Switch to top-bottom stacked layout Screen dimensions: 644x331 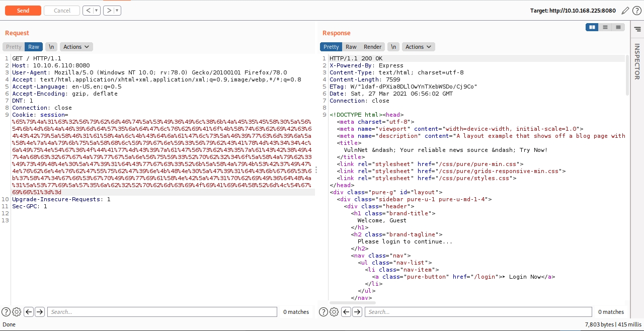point(605,27)
